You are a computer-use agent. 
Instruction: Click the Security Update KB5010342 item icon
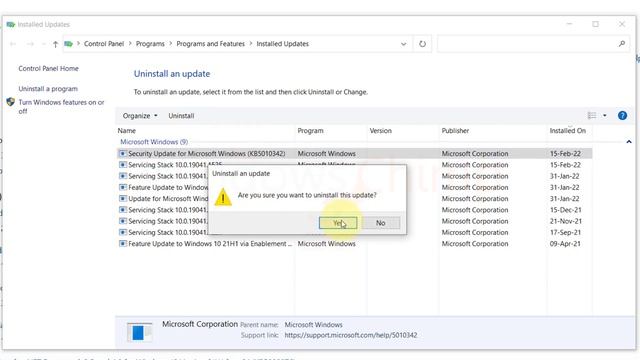(122, 153)
